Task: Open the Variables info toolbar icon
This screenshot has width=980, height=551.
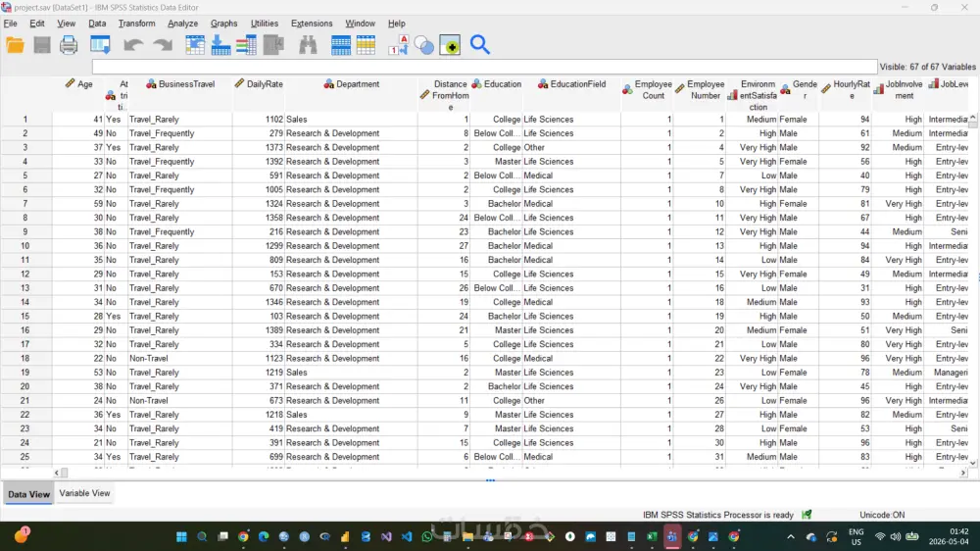Action: point(246,45)
